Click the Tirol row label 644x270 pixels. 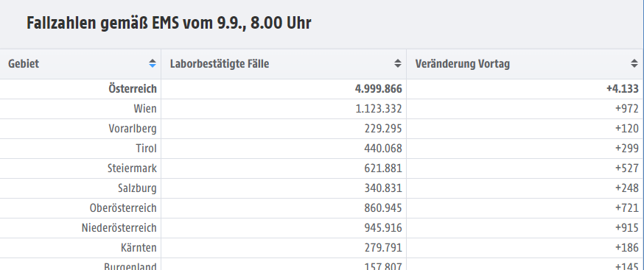click(146, 149)
